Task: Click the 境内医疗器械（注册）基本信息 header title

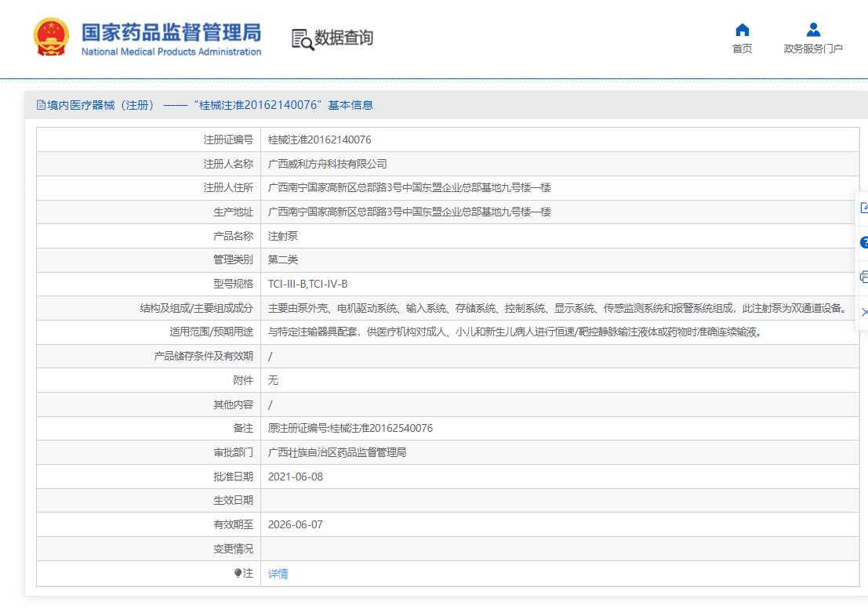Action: (210, 105)
